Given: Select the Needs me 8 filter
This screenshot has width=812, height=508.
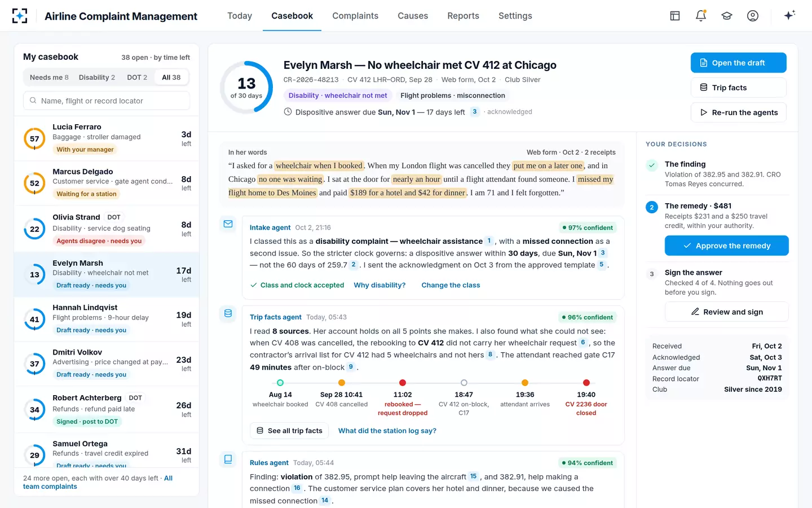Looking at the screenshot, I should click(49, 77).
